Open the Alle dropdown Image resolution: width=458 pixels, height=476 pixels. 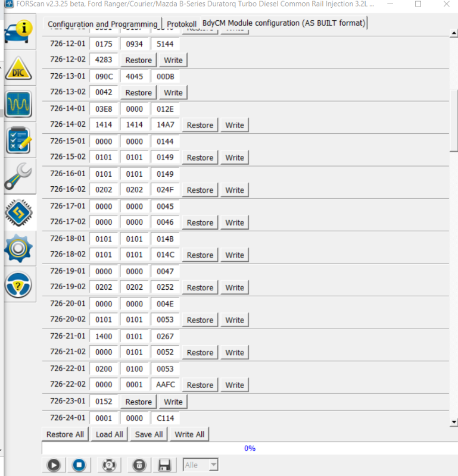point(200,465)
